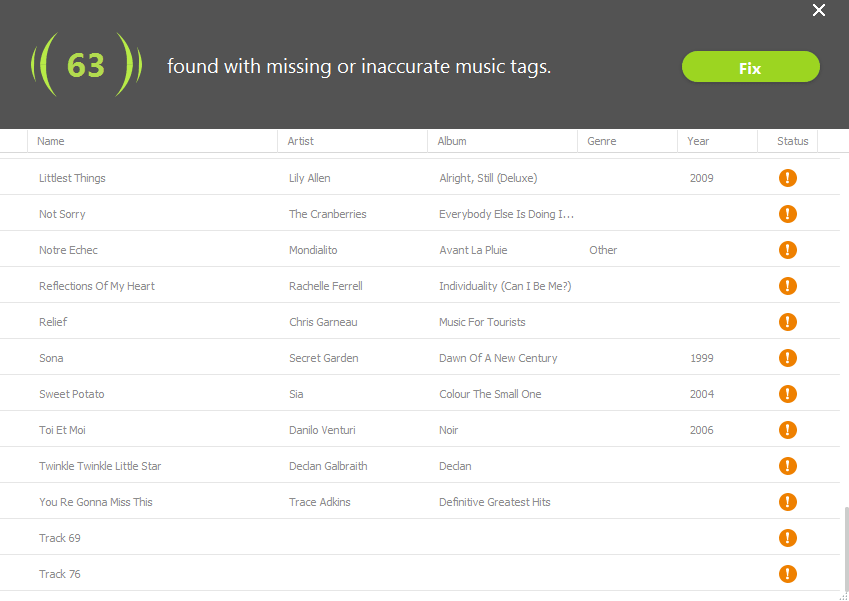Close the tag results dialog
849x601 pixels.
coord(819,11)
